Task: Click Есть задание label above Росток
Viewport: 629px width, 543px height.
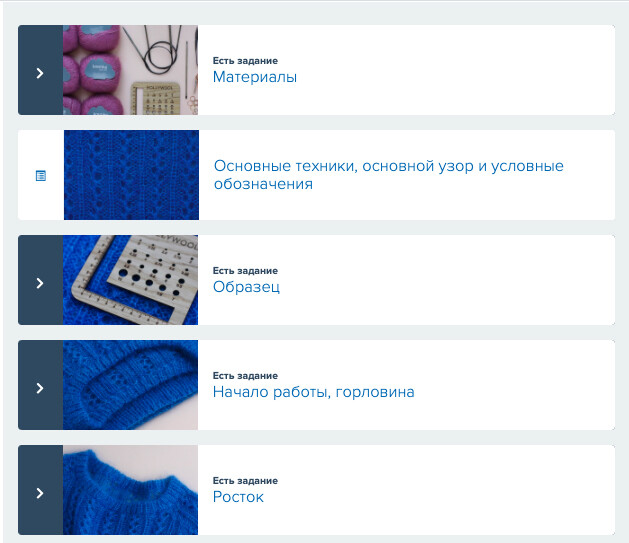Action: pos(245,480)
